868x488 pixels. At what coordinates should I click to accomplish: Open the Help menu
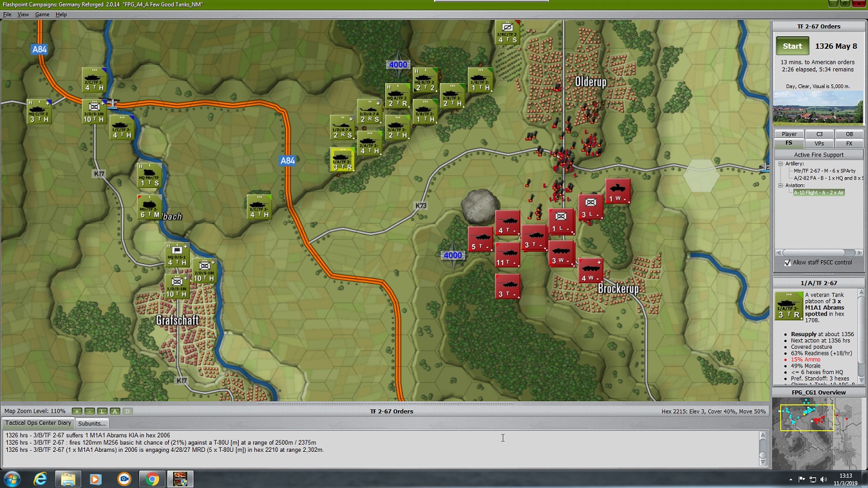click(61, 14)
